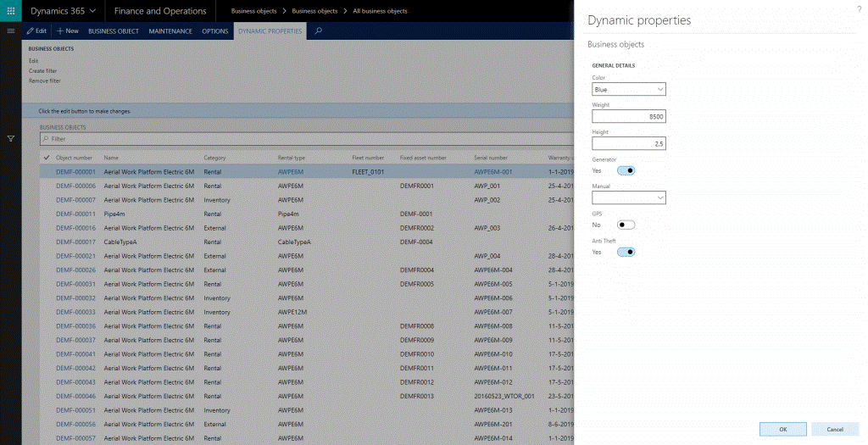Click the search magnifier in action bar
Viewport: 868px width, 445px height.
[x=319, y=31]
